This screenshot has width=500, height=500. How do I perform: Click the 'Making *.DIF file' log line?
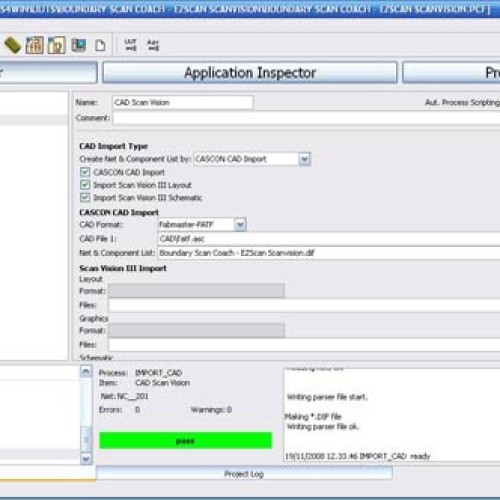[x=313, y=417]
